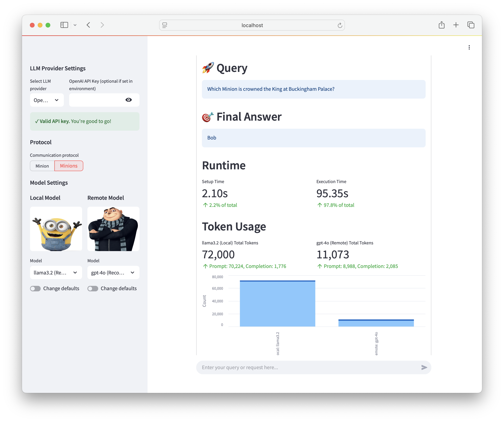Click the send query arrow icon
The image size is (504, 422).
pyautogui.click(x=424, y=367)
